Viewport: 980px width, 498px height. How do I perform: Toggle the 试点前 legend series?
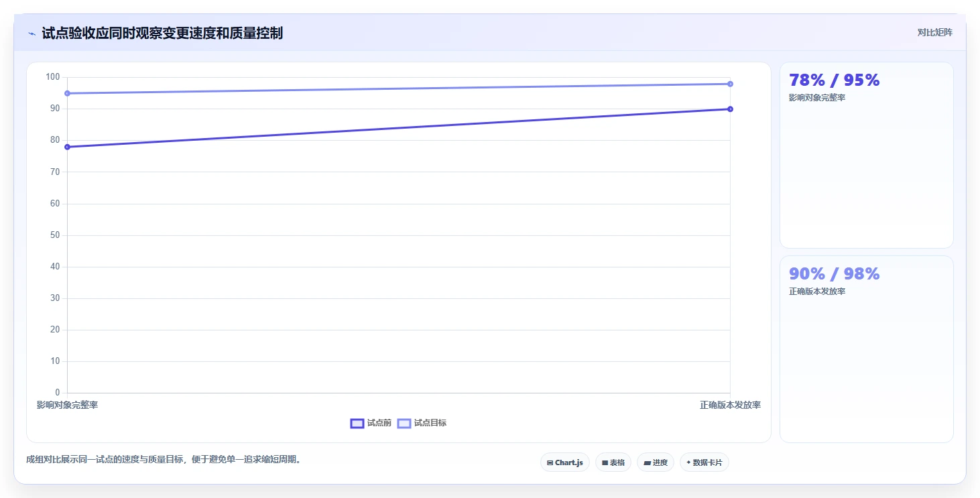click(x=371, y=423)
